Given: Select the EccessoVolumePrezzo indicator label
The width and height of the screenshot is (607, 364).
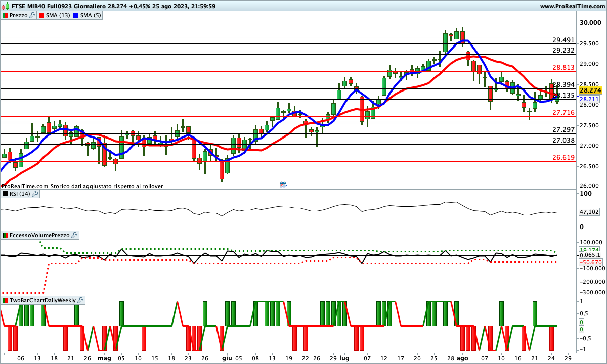Looking at the screenshot, I should (x=40, y=235).
